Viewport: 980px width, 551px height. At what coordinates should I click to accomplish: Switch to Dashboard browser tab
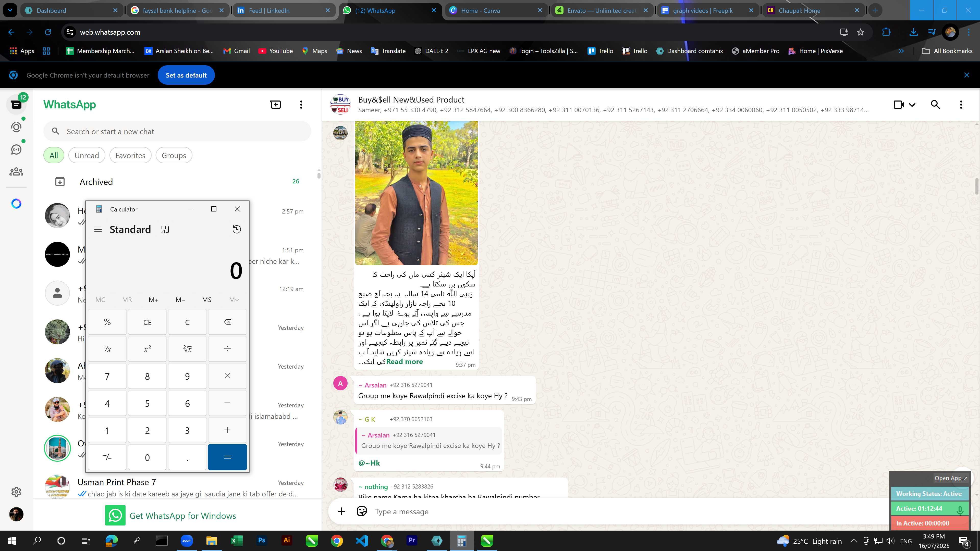coord(71,10)
